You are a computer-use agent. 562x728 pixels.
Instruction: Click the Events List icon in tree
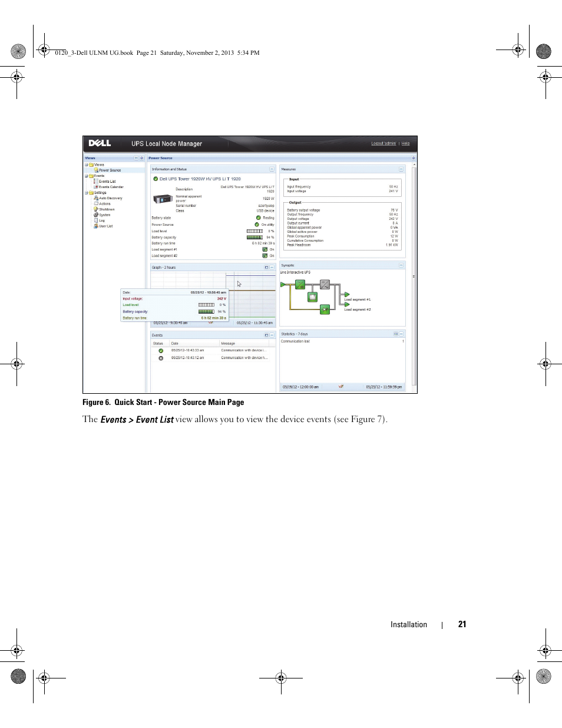coord(96,182)
